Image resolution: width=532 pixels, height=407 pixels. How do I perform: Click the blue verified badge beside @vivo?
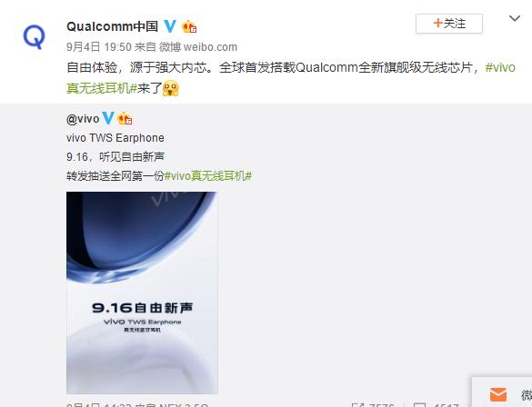(x=108, y=118)
